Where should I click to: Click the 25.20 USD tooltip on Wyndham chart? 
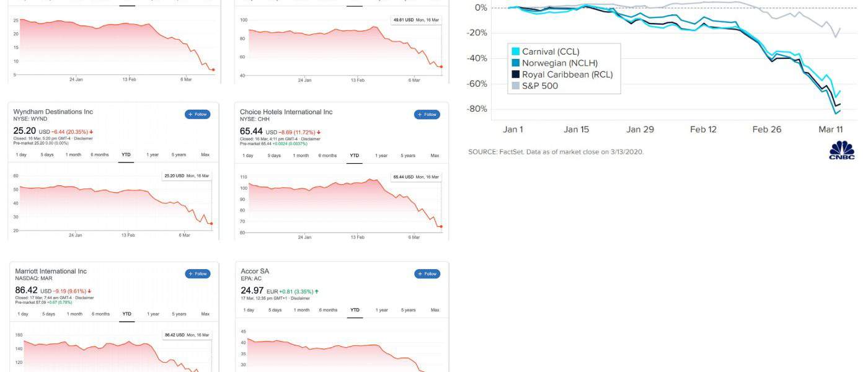coord(187,176)
